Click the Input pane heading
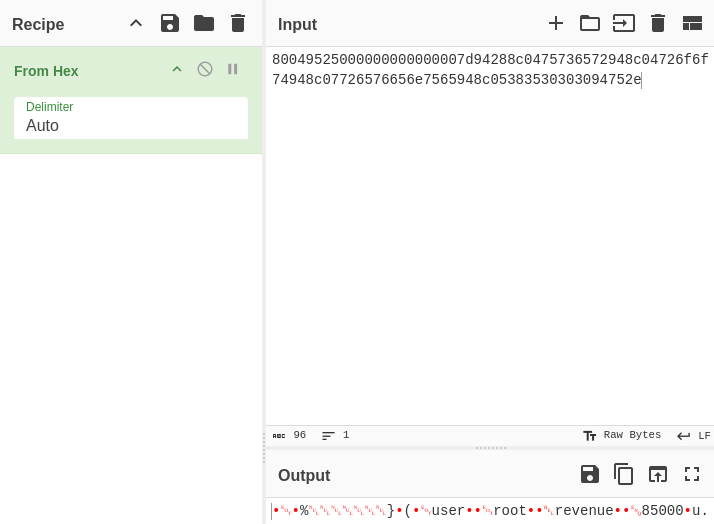714x524 pixels. [297, 24]
